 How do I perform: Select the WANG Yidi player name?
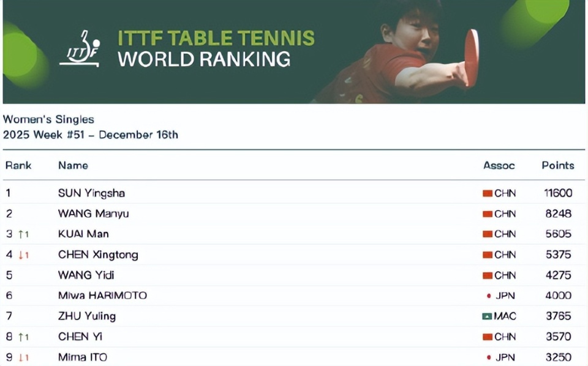[x=86, y=275]
